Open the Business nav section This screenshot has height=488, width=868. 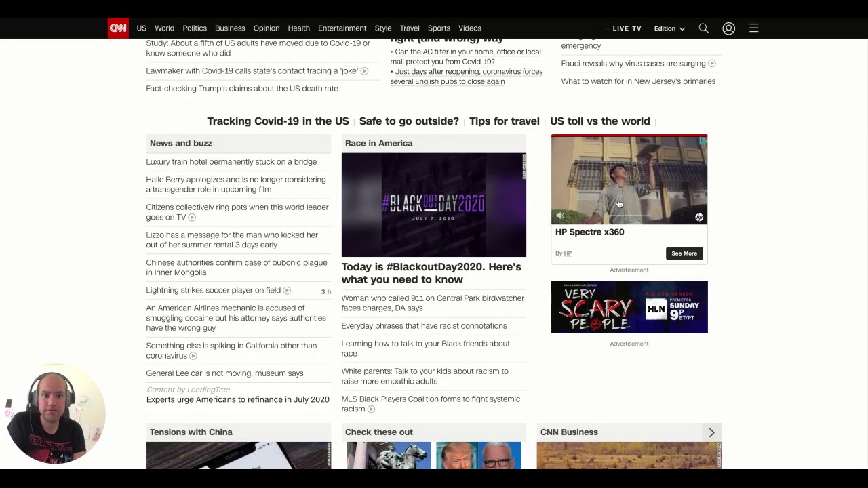pos(230,28)
